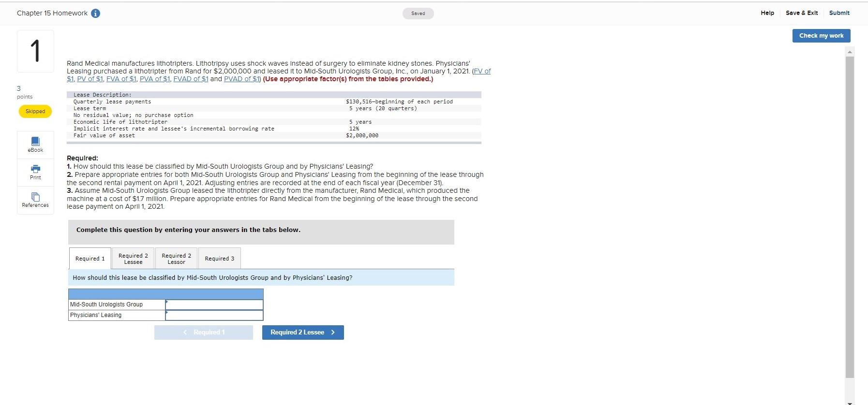
Task: Open the PVA of $1 table link
Action: pos(155,79)
